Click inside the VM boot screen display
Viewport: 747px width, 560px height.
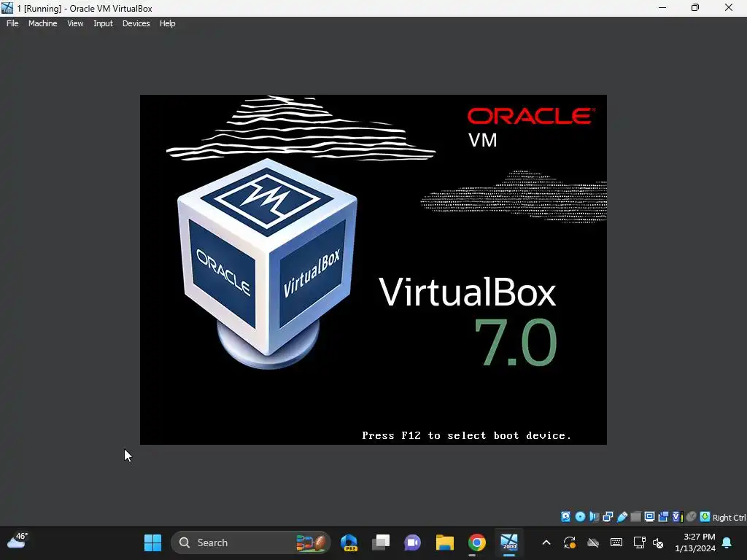point(373,270)
